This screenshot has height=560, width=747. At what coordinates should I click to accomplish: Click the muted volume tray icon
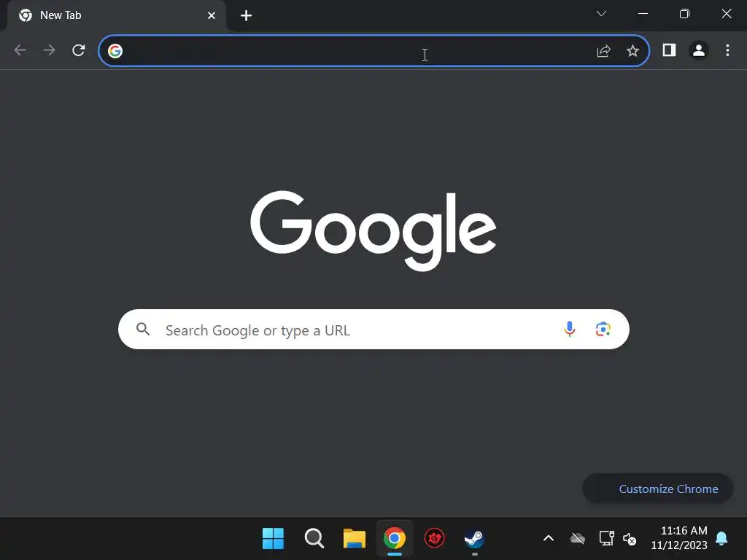pos(630,539)
